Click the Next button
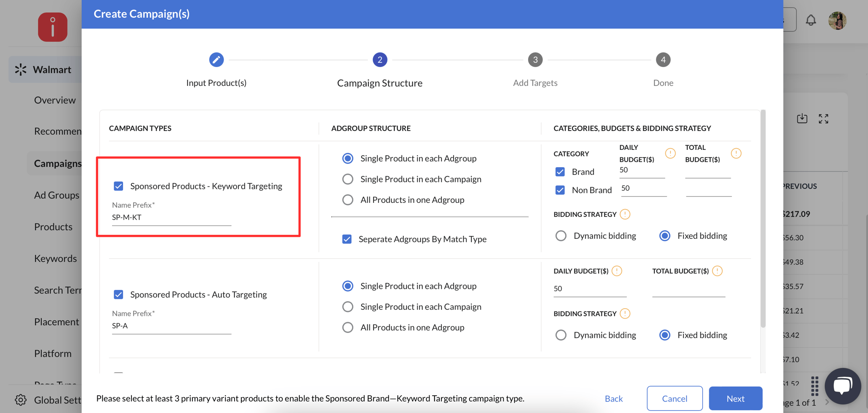868x413 pixels. [x=735, y=398]
